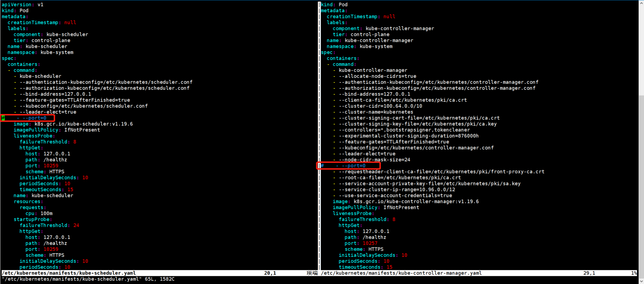Image resolution: width=644 pixels, height=284 pixels.
Task: Click bottom message line showing '65L, 1582C'
Action: click(88, 279)
